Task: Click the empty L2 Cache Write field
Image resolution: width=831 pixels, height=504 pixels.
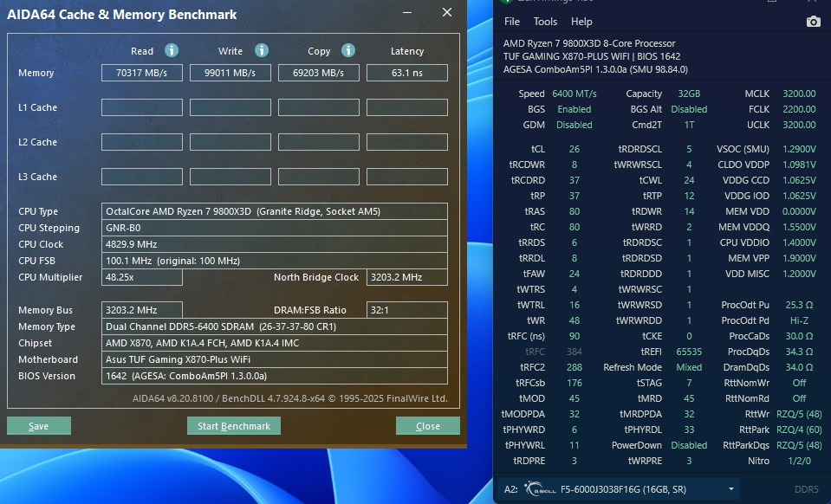Action: point(230,142)
